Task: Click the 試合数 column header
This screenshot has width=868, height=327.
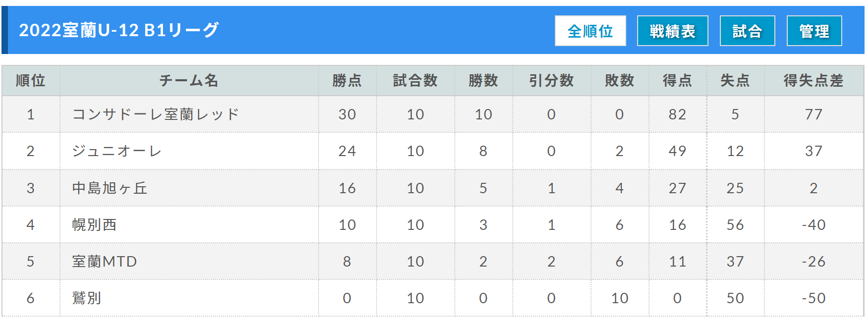Action: (x=415, y=80)
